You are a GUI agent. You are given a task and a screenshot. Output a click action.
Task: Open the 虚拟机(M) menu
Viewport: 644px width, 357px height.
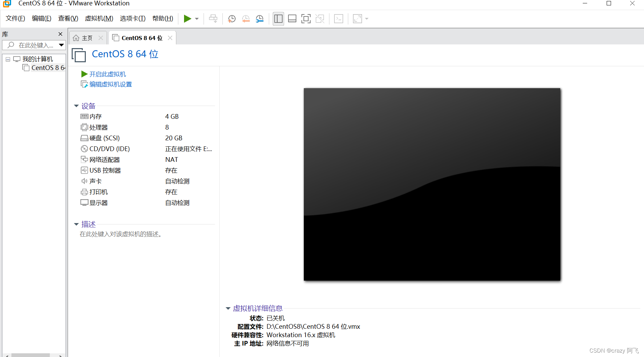point(99,18)
